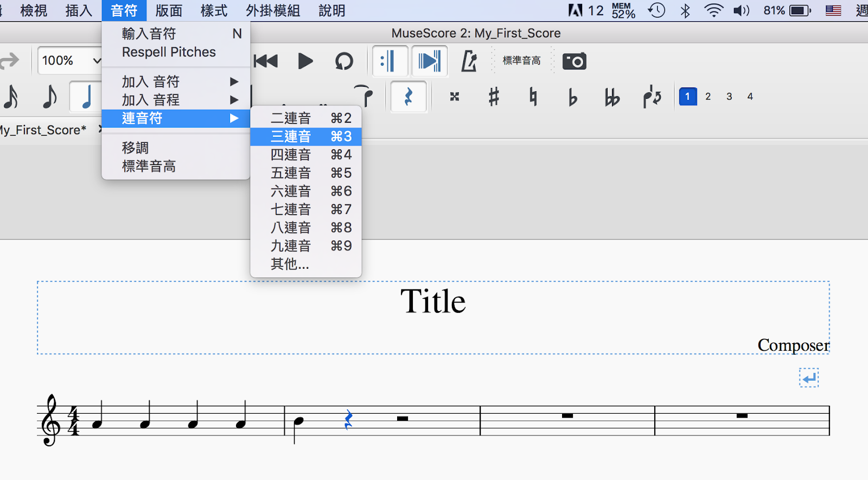The width and height of the screenshot is (868, 480).
Task: Start playback with the play button
Action: [305, 61]
